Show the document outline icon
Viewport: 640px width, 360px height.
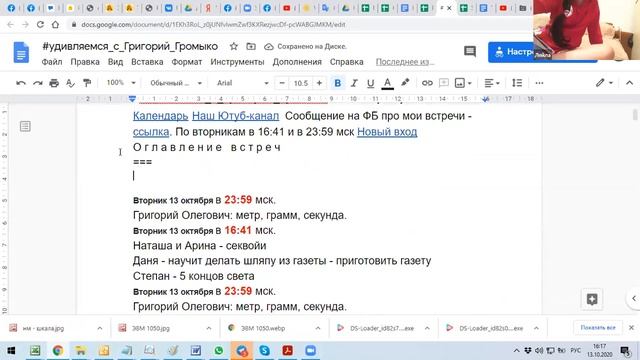click(x=25, y=126)
